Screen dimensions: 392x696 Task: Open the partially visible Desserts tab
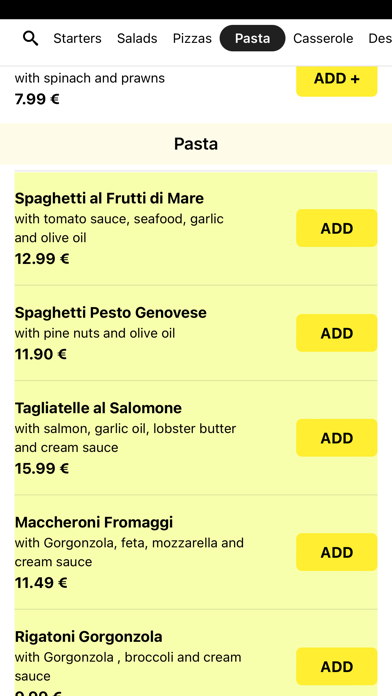click(380, 39)
